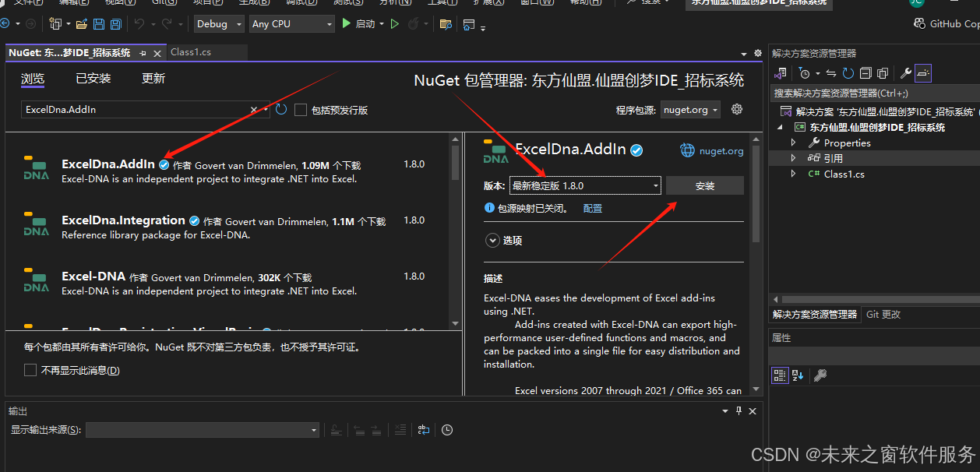Screen dimensions: 980x472
Task: Enable the include prerelease checkbox
Action: 301,110
